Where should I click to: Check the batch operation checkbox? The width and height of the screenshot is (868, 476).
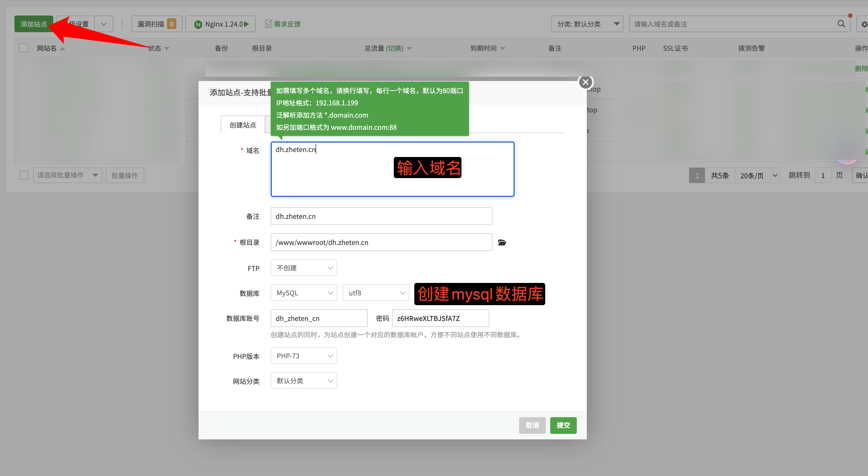click(x=24, y=175)
